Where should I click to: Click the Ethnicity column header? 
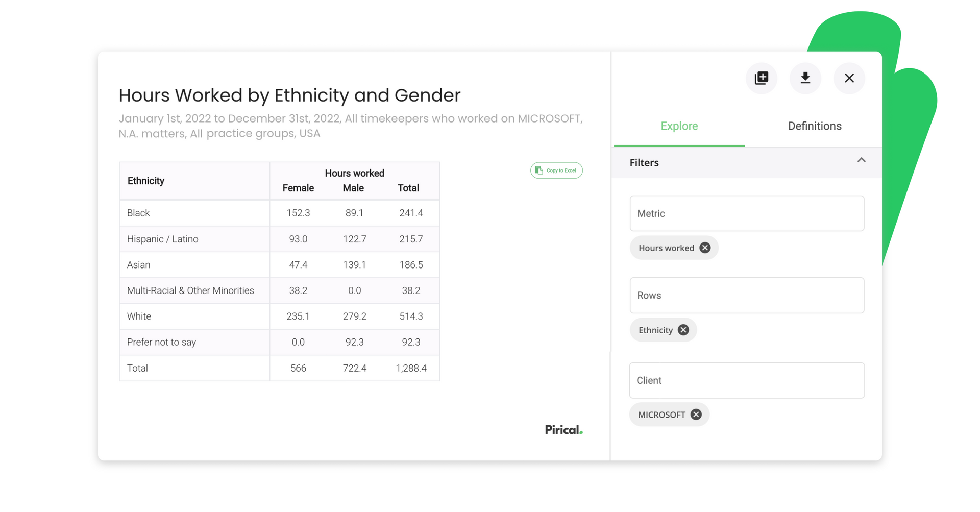point(146,180)
